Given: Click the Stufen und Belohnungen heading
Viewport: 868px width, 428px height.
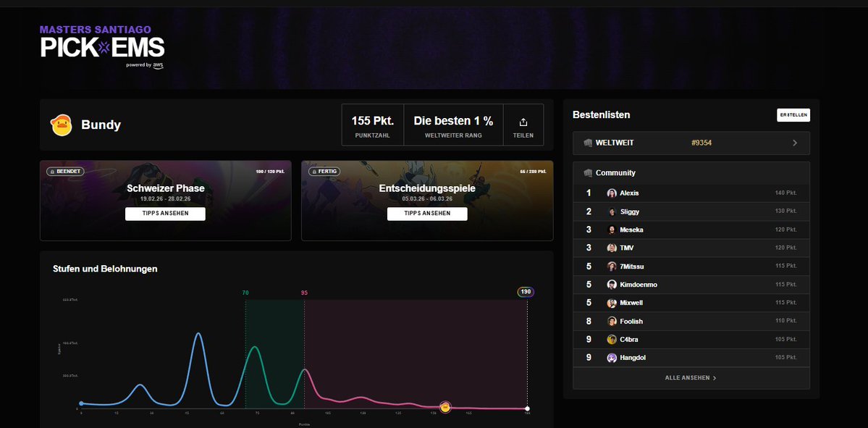Looking at the screenshot, I should pos(105,269).
